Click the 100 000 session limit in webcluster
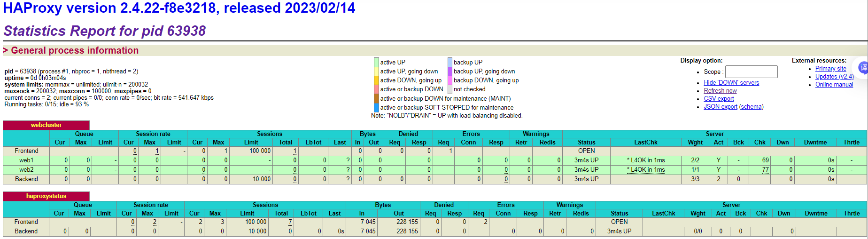 [260, 151]
